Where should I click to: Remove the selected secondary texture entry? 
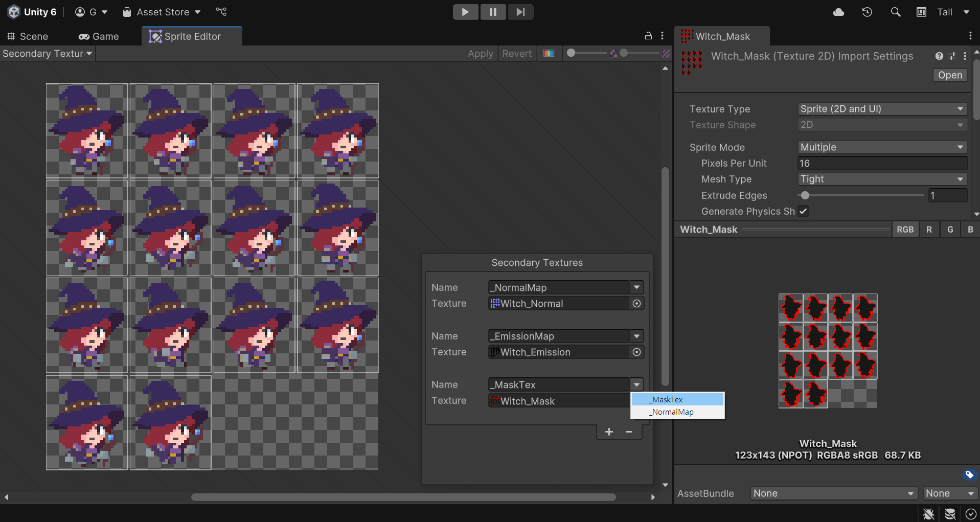[x=629, y=432]
